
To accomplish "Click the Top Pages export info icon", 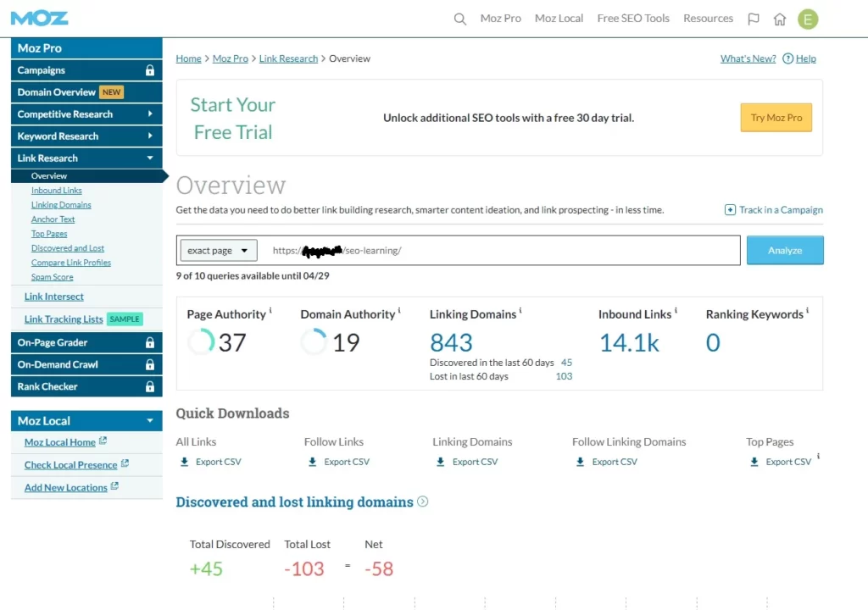I will (818, 457).
